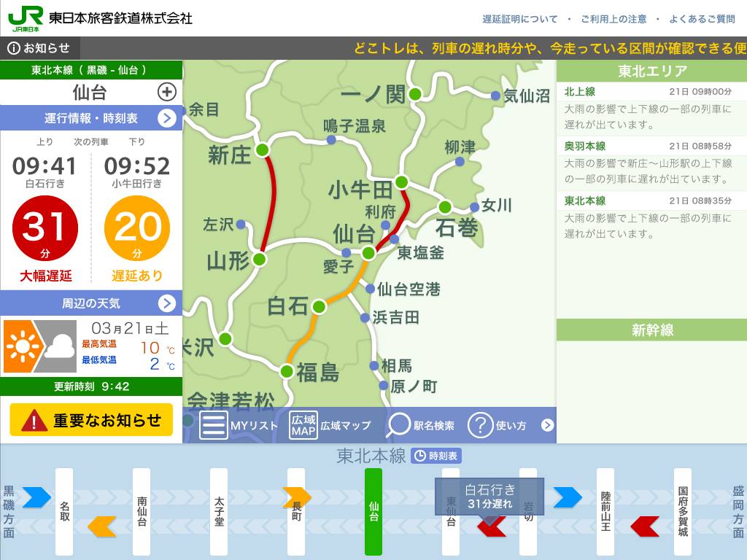Select 鳴子温泉 station dot on map
This screenshot has width=747, height=560.
click(x=331, y=140)
